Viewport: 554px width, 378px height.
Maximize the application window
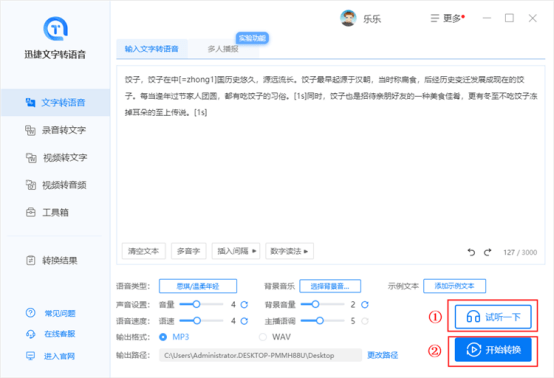pyautogui.click(x=509, y=18)
